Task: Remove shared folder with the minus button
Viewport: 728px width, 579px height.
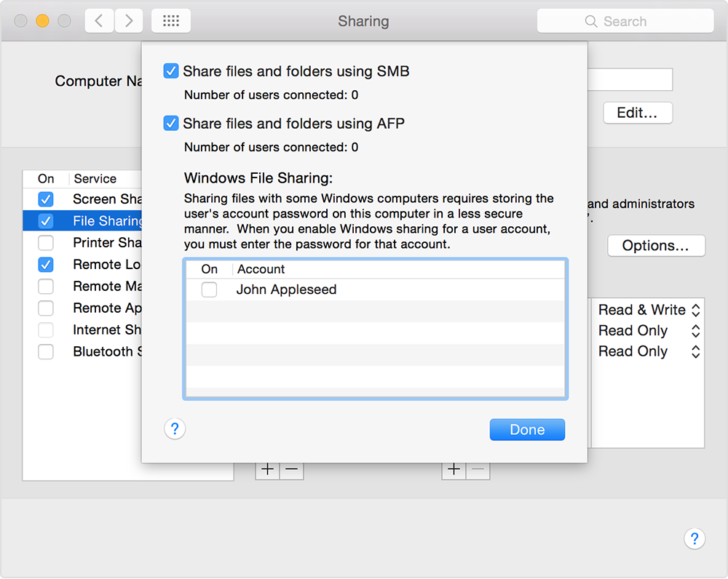Action: click(x=292, y=469)
